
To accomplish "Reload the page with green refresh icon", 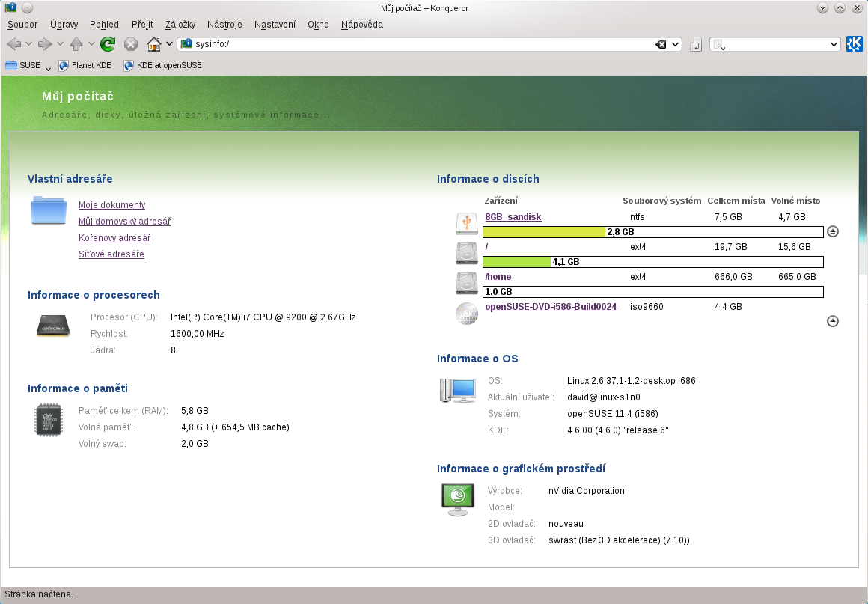I will (x=108, y=43).
